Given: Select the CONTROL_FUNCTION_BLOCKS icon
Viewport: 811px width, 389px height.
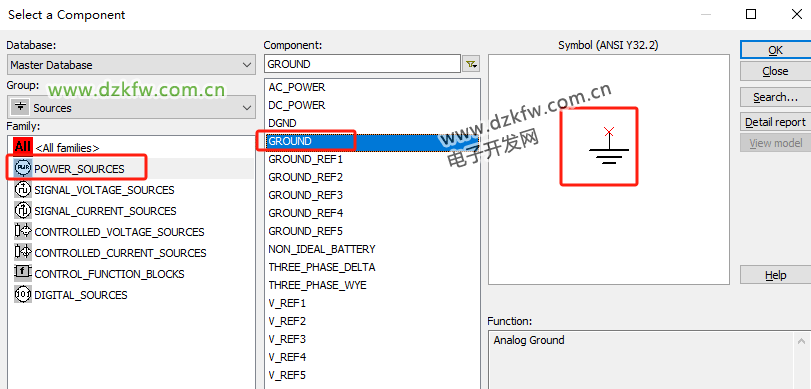Looking at the screenshot, I should 23,273.
